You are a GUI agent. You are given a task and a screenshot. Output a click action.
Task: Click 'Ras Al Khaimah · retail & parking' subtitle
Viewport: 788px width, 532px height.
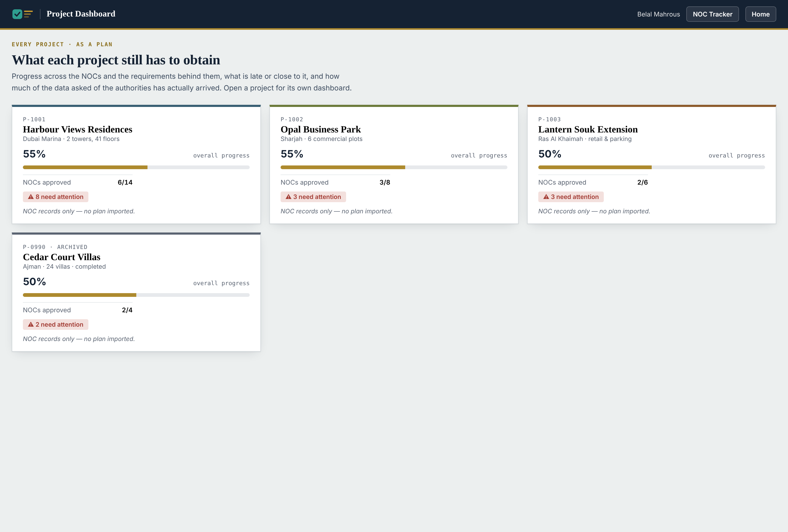coord(585,139)
